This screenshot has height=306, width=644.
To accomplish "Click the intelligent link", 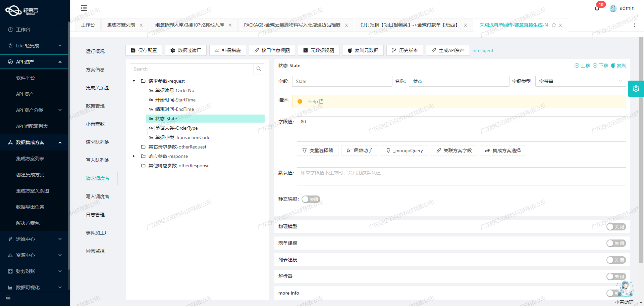I will click(483, 50).
